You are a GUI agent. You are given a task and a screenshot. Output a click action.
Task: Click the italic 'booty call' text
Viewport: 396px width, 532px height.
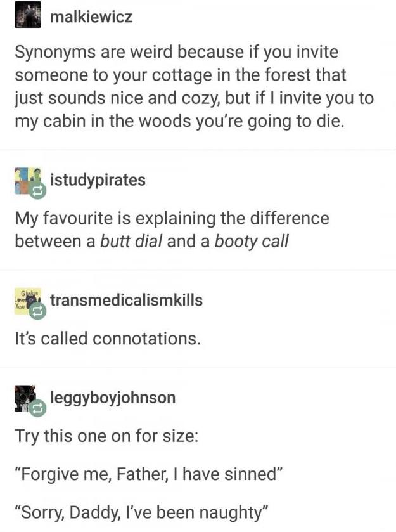click(x=252, y=242)
